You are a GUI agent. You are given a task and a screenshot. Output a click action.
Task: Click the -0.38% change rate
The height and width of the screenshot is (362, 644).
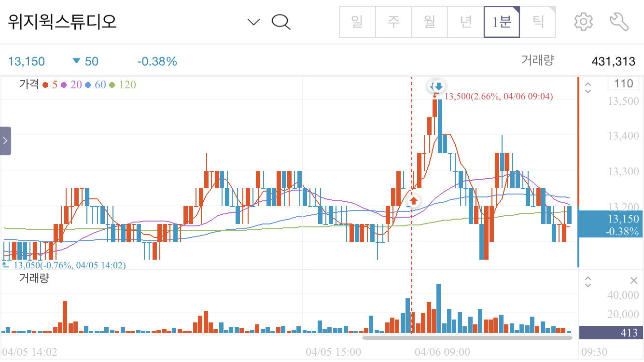tap(157, 61)
